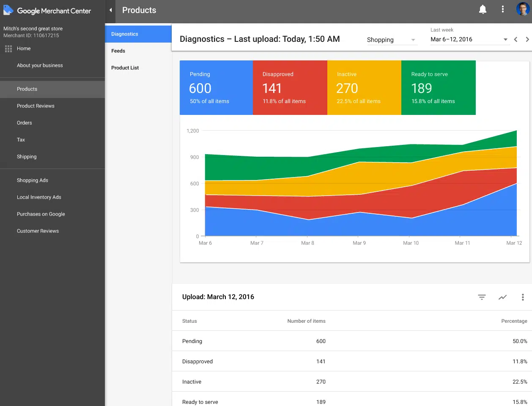
Task: Open the header three-dot menu
Action: [502, 9]
